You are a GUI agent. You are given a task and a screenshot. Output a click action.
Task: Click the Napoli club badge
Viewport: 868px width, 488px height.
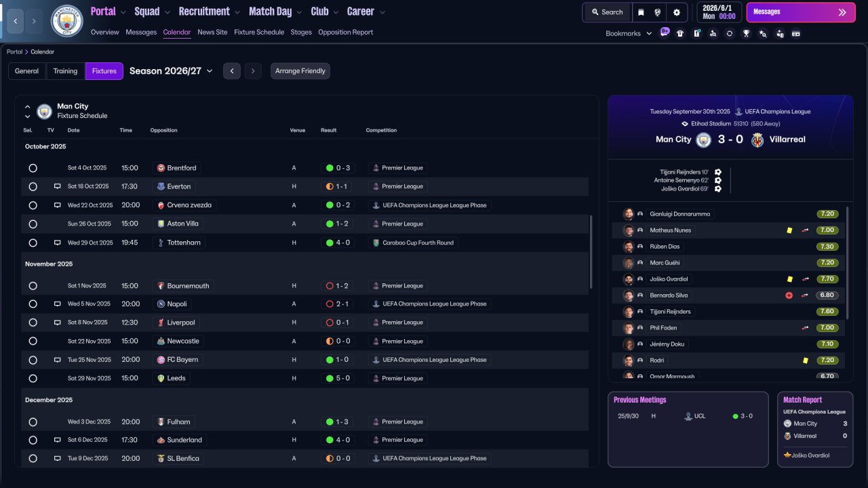pyautogui.click(x=161, y=304)
